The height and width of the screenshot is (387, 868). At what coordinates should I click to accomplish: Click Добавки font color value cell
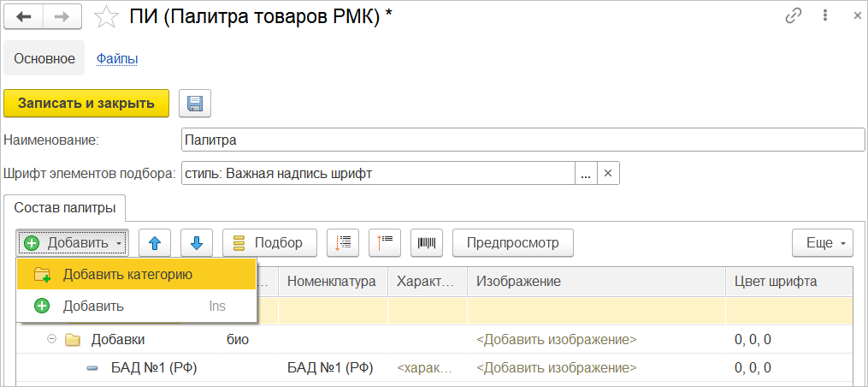pyautogui.click(x=753, y=339)
